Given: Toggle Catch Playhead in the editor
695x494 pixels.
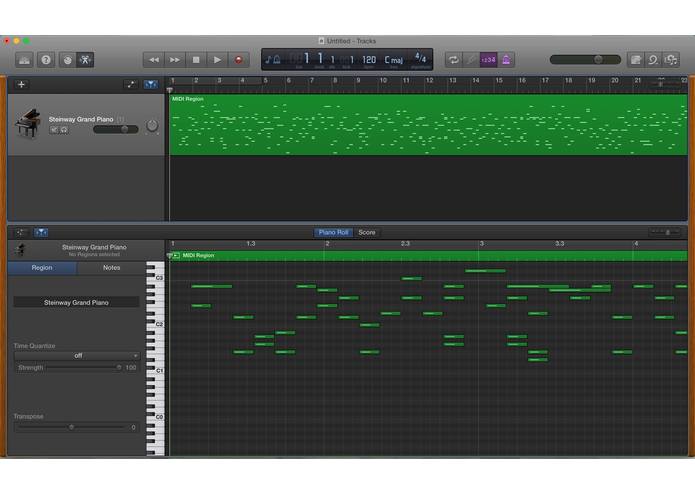Looking at the screenshot, I should coord(41,233).
